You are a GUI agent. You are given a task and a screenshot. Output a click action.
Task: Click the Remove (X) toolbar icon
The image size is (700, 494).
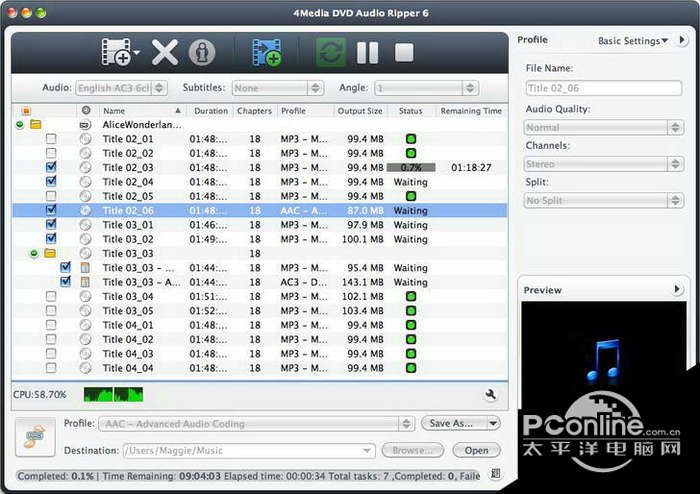point(164,53)
